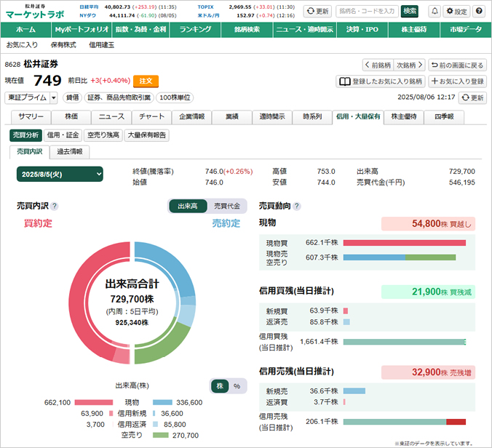Go to next stock with 次銘柄
Screen dimensions: 492x448
tap(410, 65)
